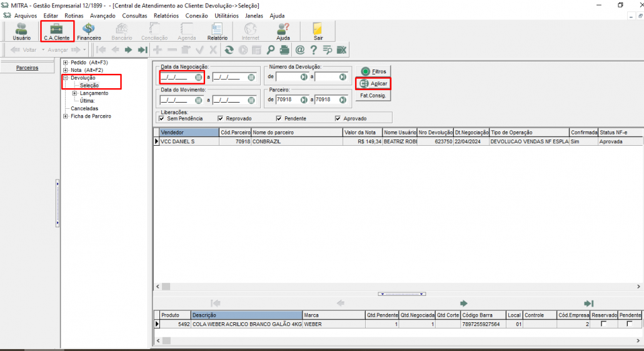Click the Ajuda help icon

tap(283, 31)
